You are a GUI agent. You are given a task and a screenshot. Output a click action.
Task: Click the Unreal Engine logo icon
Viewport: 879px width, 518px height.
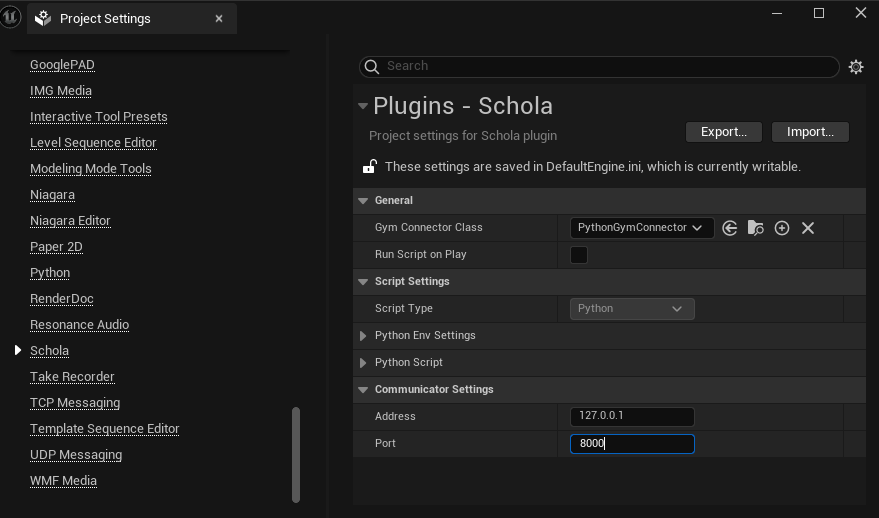(11, 17)
